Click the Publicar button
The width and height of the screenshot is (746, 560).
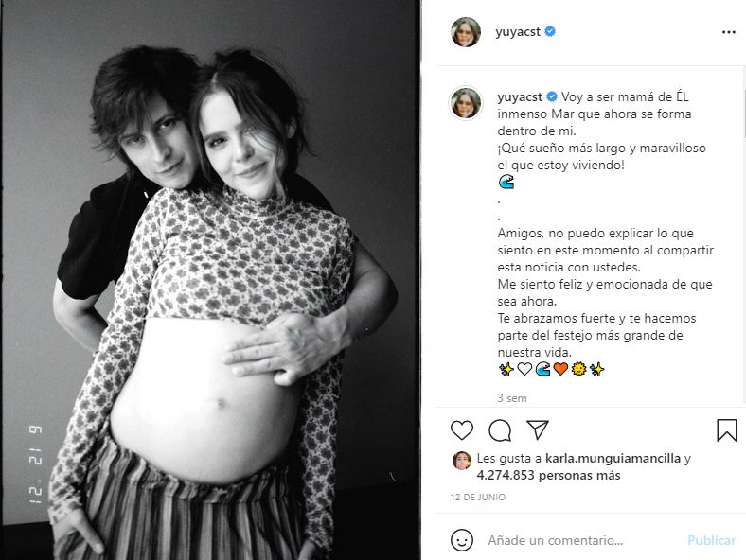pos(711,540)
